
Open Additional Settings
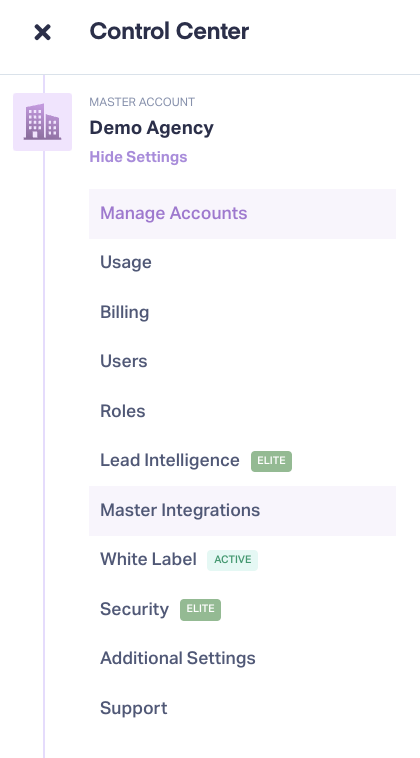tap(243, 658)
